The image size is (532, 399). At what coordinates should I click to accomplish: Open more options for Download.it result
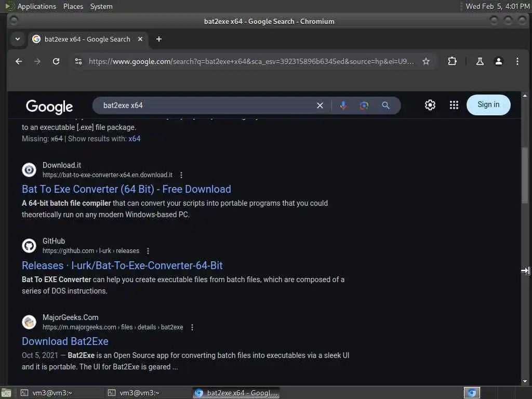pyautogui.click(x=181, y=175)
